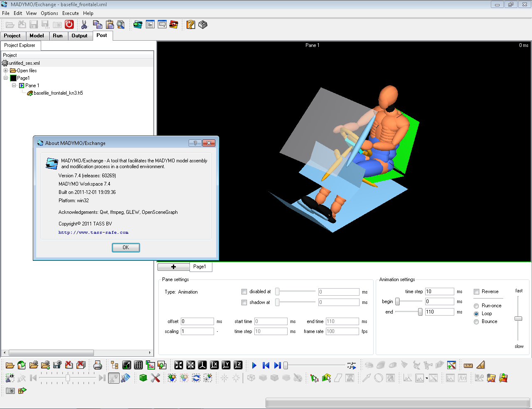The width and height of the screenshot is (532, 409).
Task: Click the scissors cut icon in top toolbar
Action: [84, 24]
